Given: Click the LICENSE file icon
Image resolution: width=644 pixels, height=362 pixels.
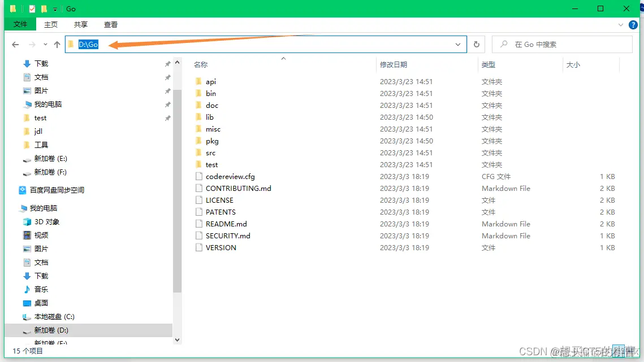Looking at the screenshot, I should 199,200.
